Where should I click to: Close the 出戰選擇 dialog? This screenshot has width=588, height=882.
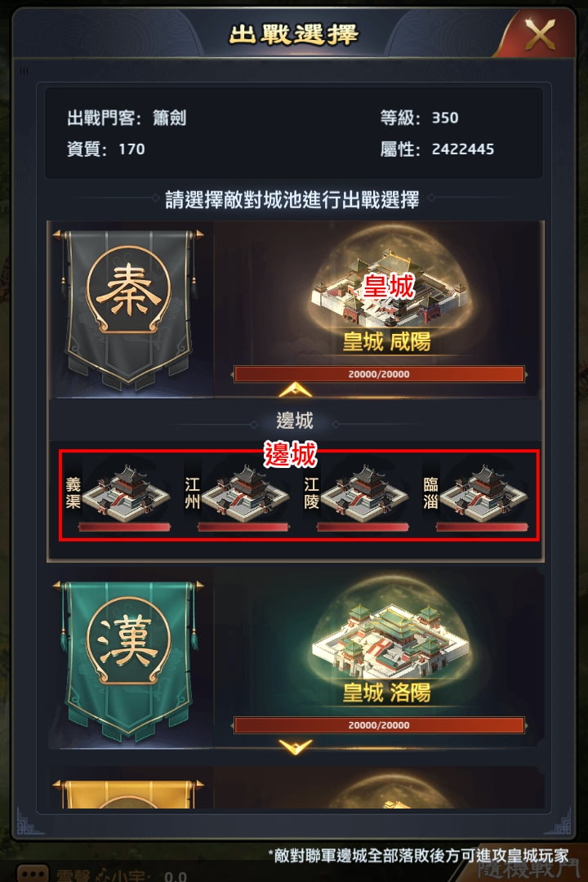pos(540,34)
